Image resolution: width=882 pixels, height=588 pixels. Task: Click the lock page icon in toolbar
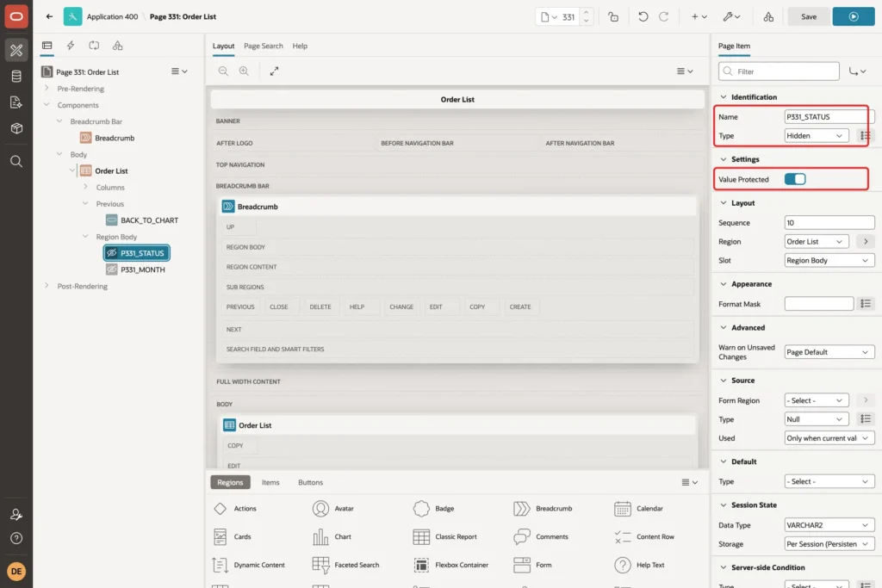[x=613, y=16]
